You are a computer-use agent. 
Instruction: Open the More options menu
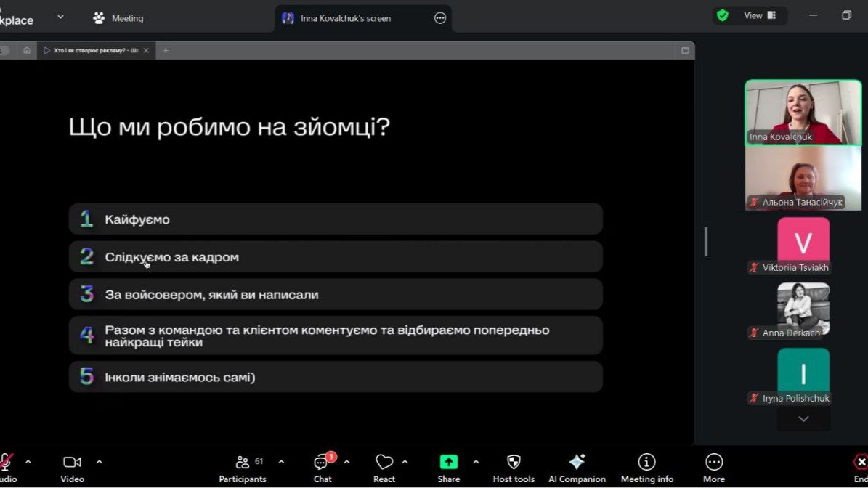click(713, 467)
